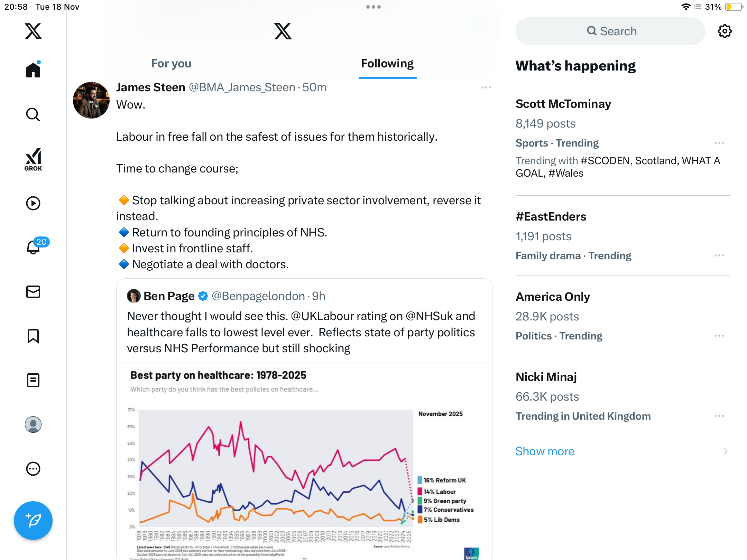Open direct messages envelope icon

(33, 292)
